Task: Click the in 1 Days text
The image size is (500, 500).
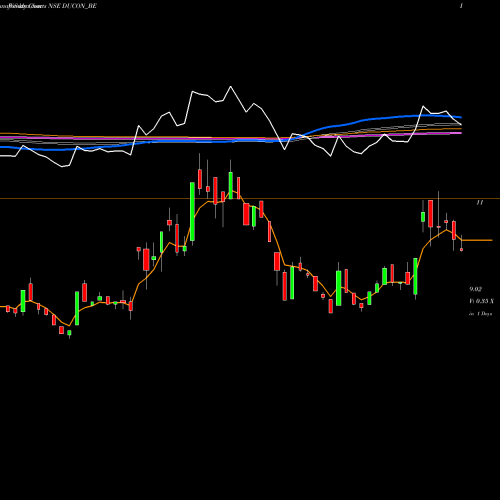Action: 480,314
